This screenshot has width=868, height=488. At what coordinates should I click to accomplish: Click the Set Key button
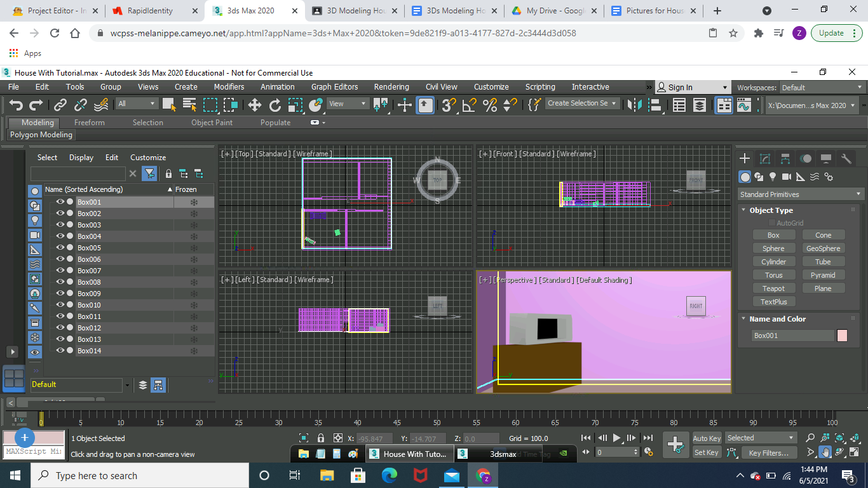tap(707, 453)
